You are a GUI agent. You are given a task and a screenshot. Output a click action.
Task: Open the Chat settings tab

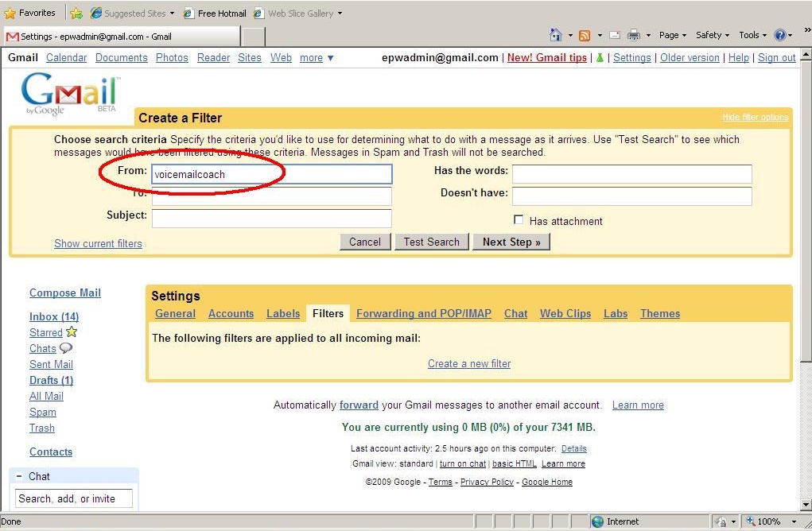tap(516, 313)
